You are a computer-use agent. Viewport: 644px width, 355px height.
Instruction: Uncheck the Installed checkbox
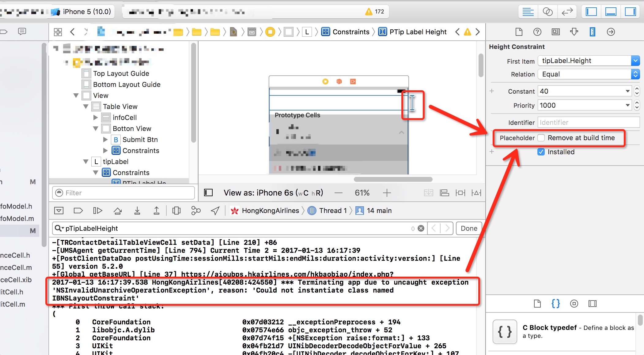pyautogui.click(x=541, y=152)
